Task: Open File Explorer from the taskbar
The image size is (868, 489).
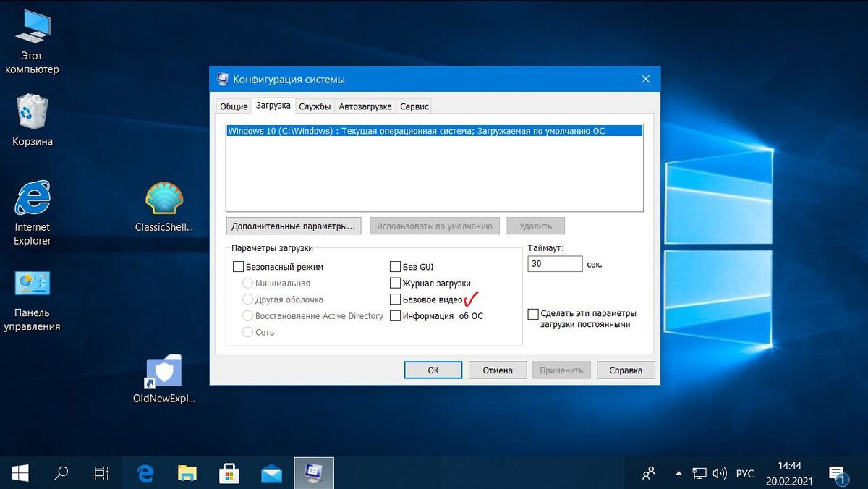Action: (187, 473)
